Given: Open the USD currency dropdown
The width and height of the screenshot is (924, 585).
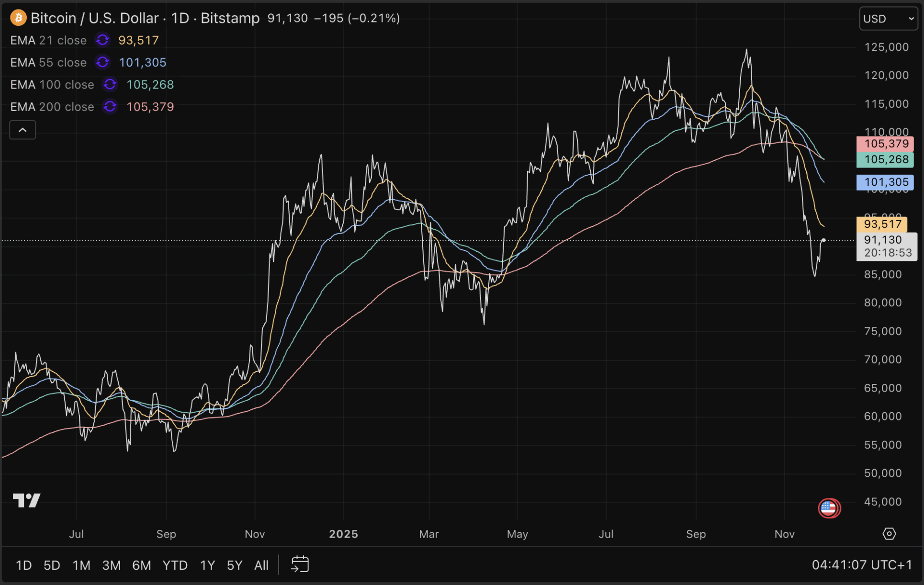Looking at the screenshot, I should (x=888, y=19).
